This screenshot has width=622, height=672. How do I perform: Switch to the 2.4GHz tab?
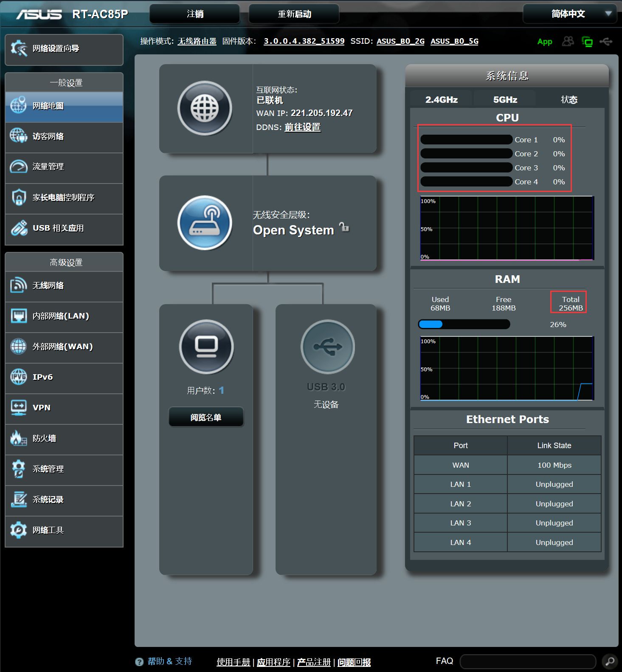[441, 99]
